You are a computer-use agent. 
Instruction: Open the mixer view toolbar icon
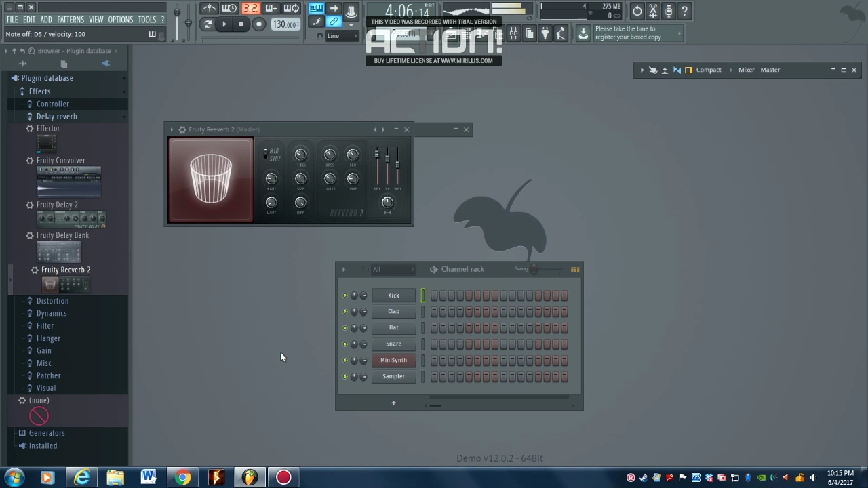(514, 34)
